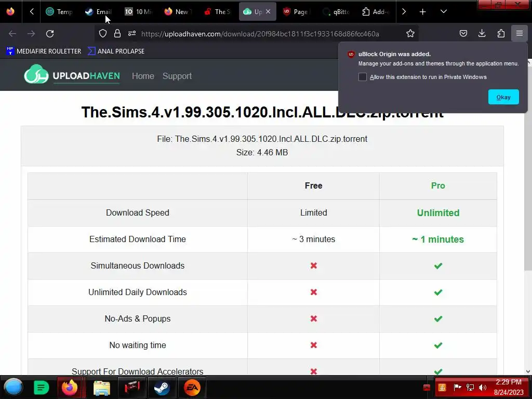Click the '~ 3 minutes' Free estimate

313,239
